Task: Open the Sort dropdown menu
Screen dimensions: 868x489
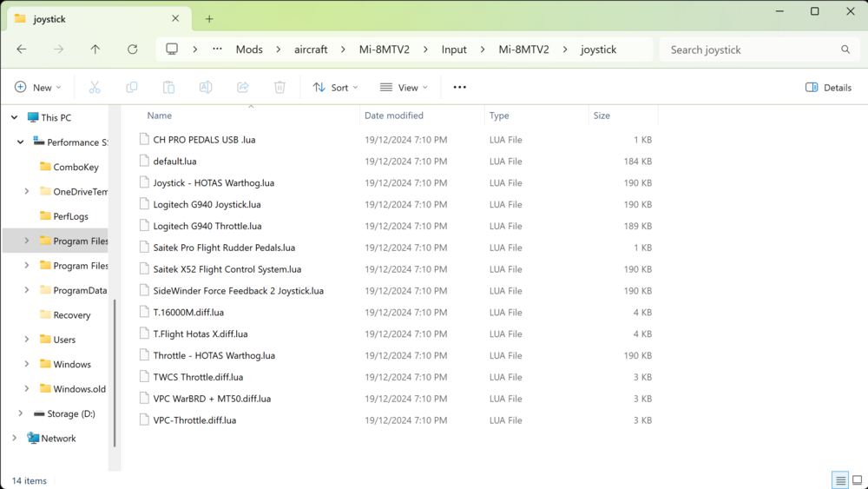Action: click(x=335, y=87)
